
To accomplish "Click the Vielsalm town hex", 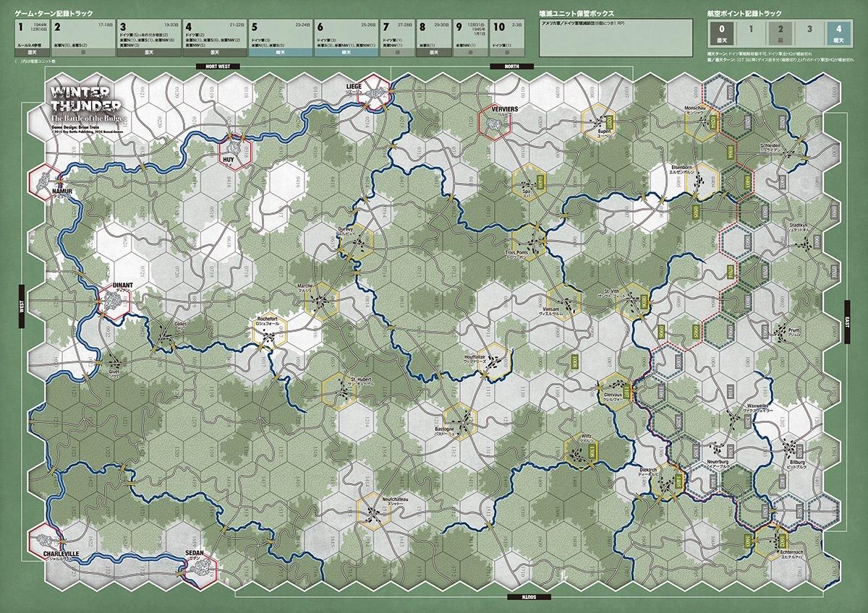I will (x=565, y=302).
